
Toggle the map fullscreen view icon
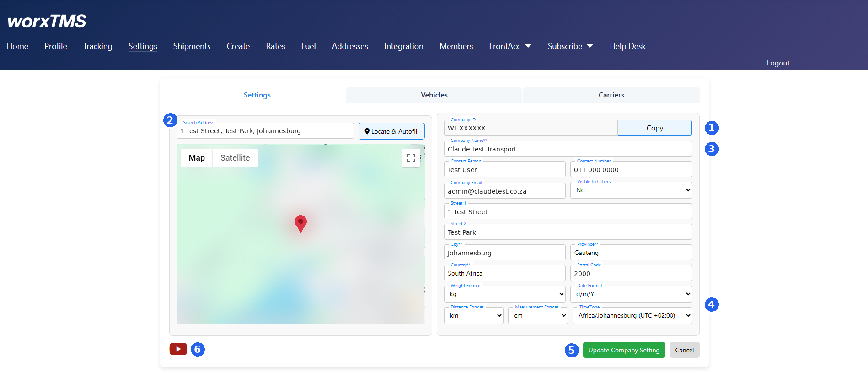[411, 158]
